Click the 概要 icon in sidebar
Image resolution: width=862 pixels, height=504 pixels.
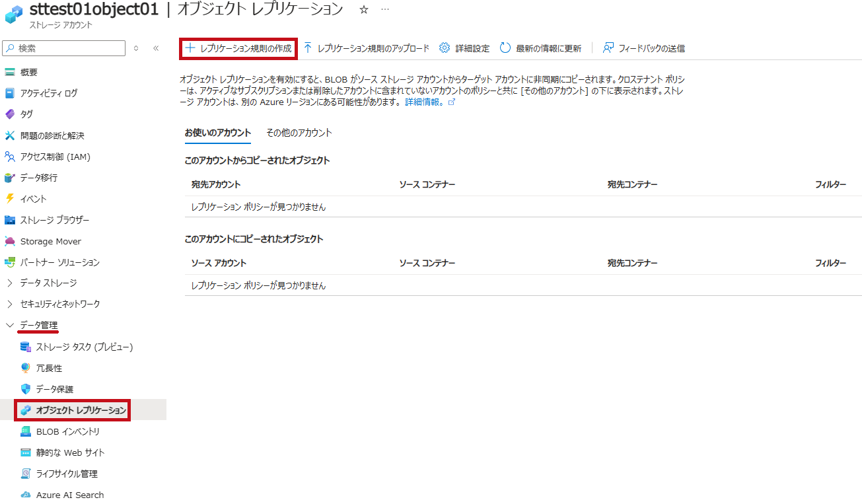(x=9, y=72)
